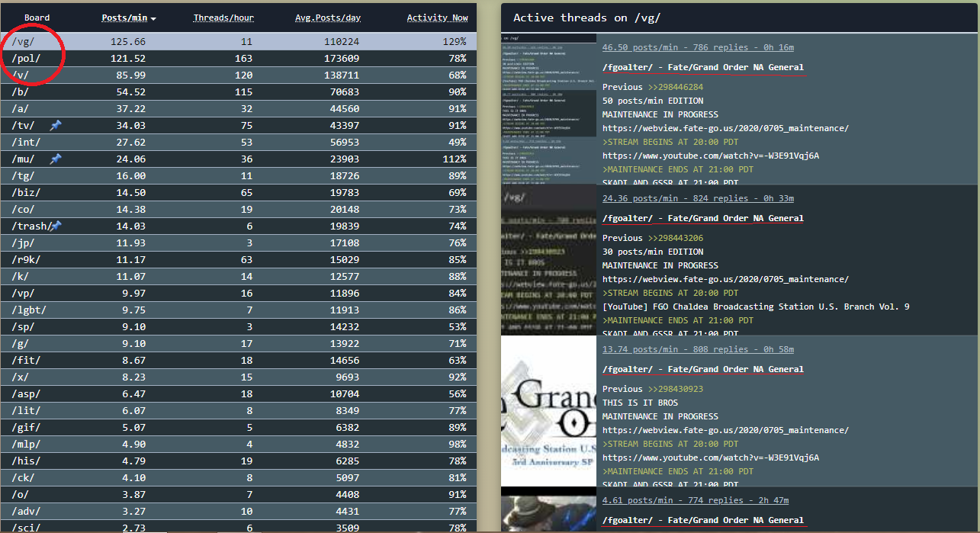The height and width of the screenshot is (533, 980).
Task: Select the /int/ board row
Action: click(x=239, y=142)
